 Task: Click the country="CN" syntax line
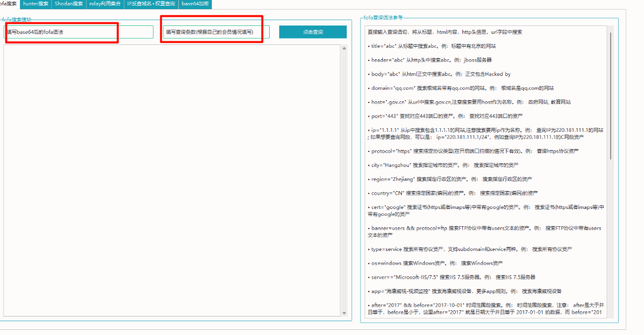(453, 193)
